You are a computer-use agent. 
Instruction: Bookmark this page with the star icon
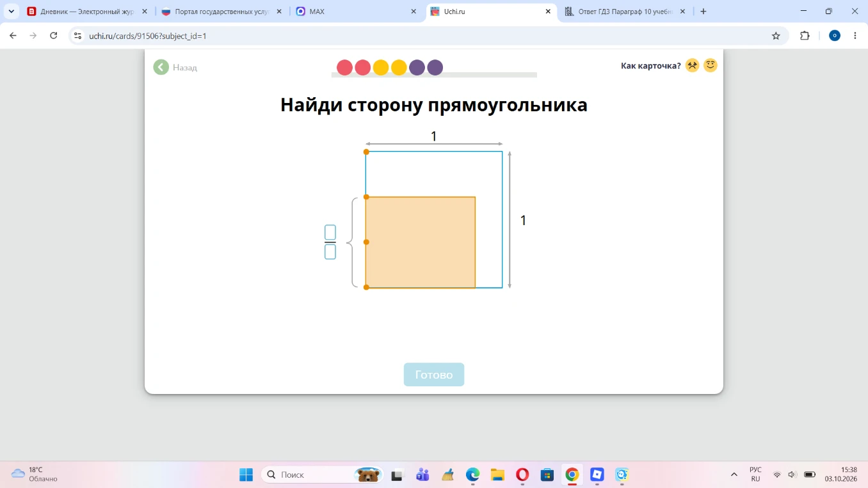pyautogui.click(x=776, y=36)
